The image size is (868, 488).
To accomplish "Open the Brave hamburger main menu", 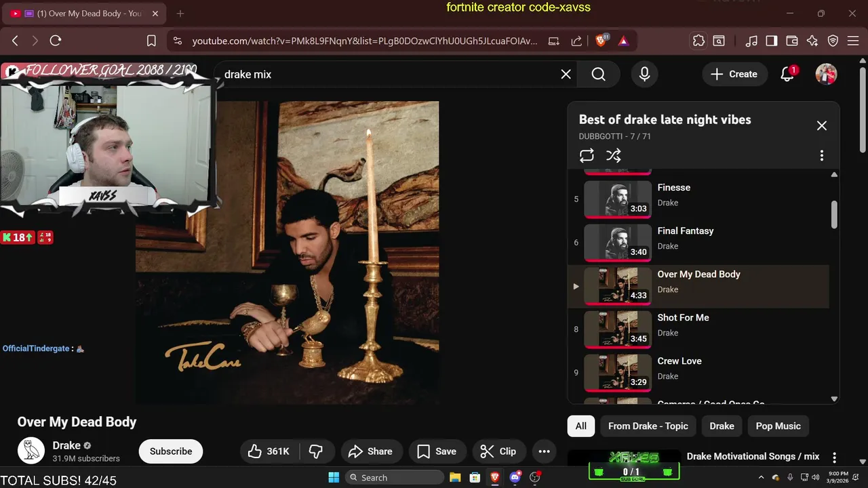I will coord(853,41).
